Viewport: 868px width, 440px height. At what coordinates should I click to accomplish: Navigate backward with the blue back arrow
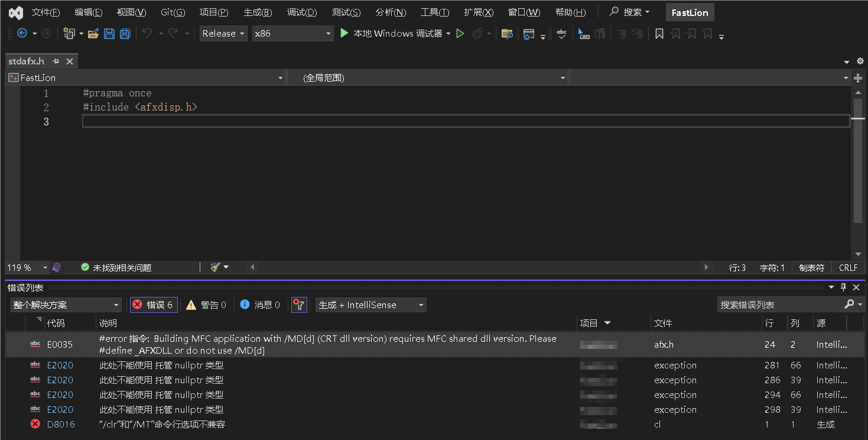tap(22, 34)
